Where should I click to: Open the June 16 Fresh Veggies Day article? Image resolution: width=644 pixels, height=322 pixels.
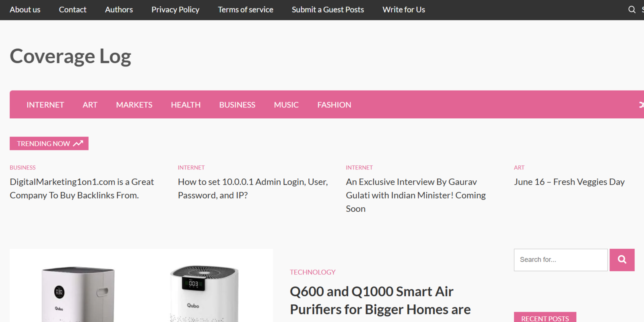coord(569,182)
